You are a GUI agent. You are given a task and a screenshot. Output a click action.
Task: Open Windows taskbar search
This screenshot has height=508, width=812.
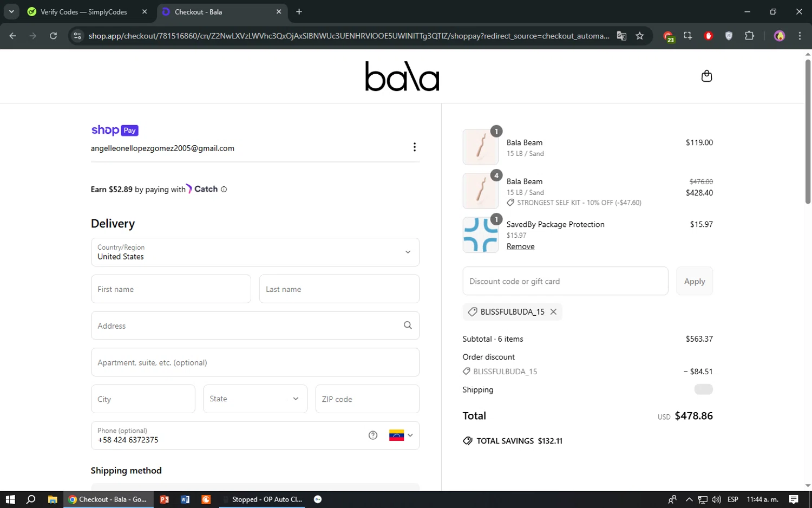pyautogui.click(x=31, y=499)
